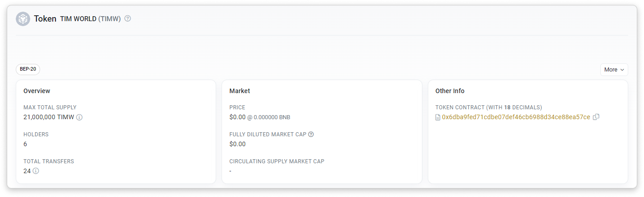Open the More dropdown menu
This screenshot has width=644, height=197.
614,70
